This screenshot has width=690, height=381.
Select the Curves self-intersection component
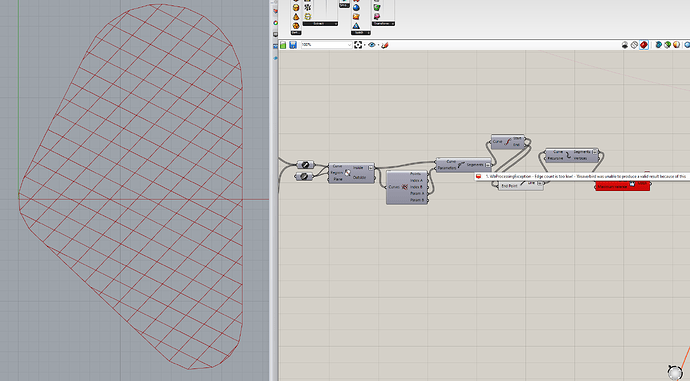[407, 187]
